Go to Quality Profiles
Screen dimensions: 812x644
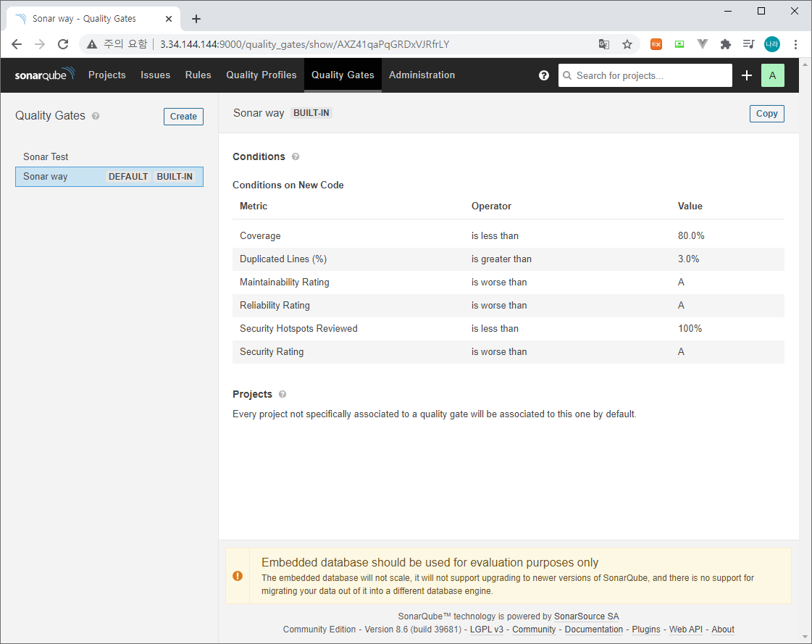[261, 75]
